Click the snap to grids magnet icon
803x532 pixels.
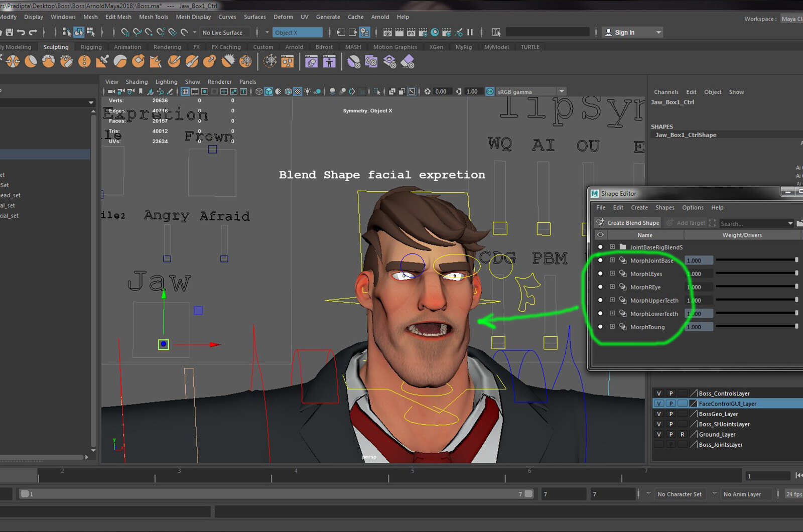[x=126, y=32]
